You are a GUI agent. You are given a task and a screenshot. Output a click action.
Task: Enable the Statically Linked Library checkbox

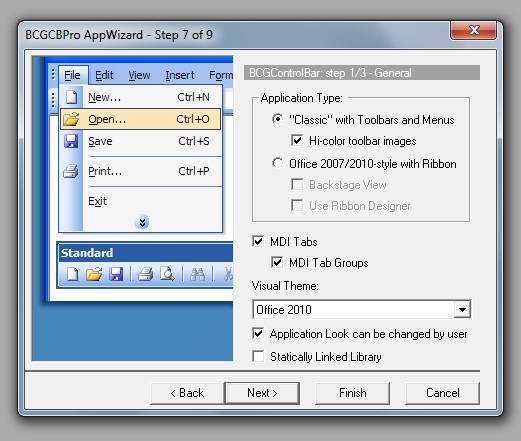[258, 356]
